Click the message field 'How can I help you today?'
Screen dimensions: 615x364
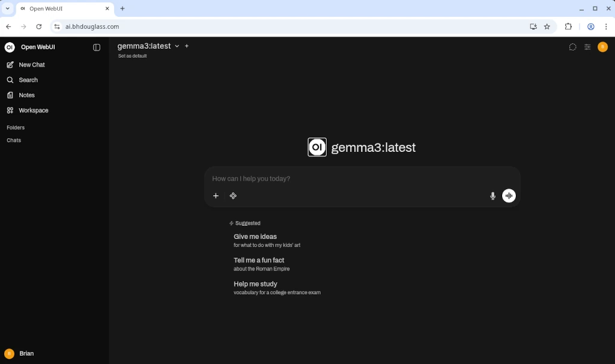(x=362, y=179)
